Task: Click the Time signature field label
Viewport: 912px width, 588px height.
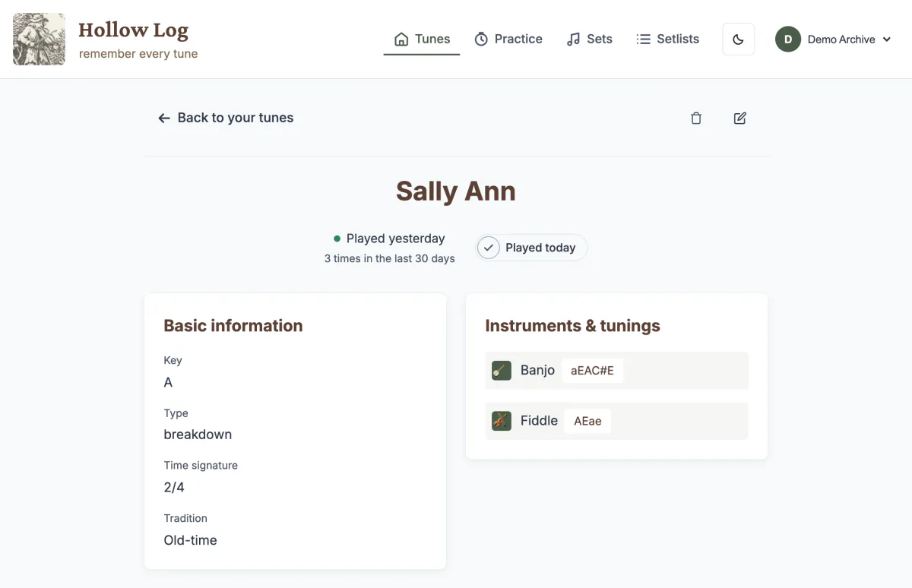Action: (x=201, y=465)
